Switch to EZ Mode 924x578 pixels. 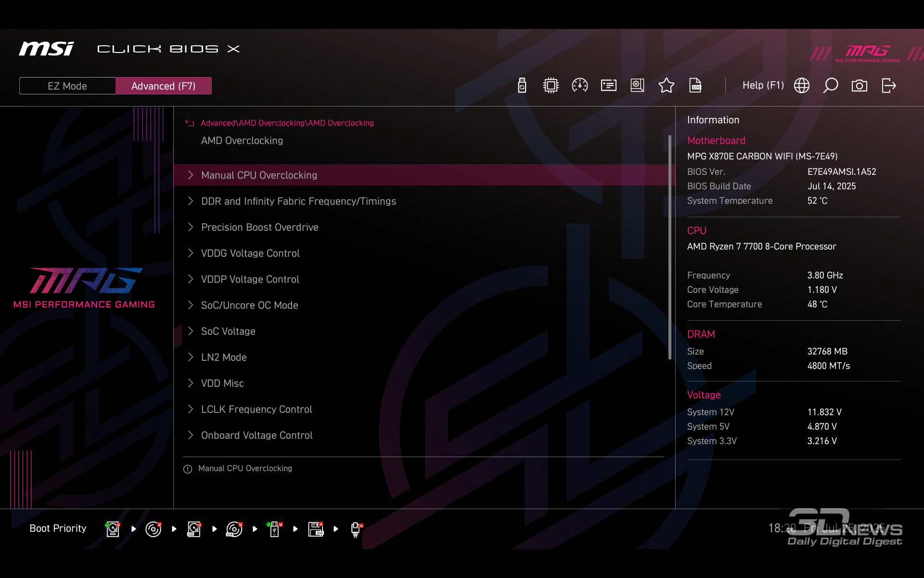[67, 86]
